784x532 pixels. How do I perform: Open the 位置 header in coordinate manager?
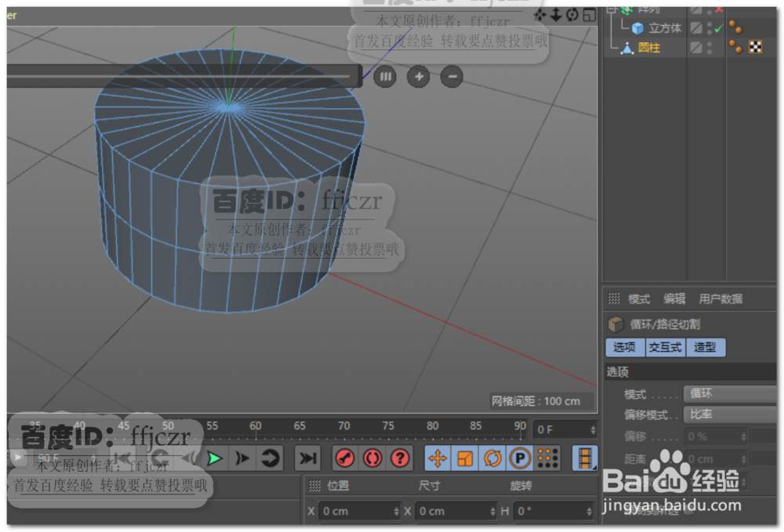tap(339, 486)
